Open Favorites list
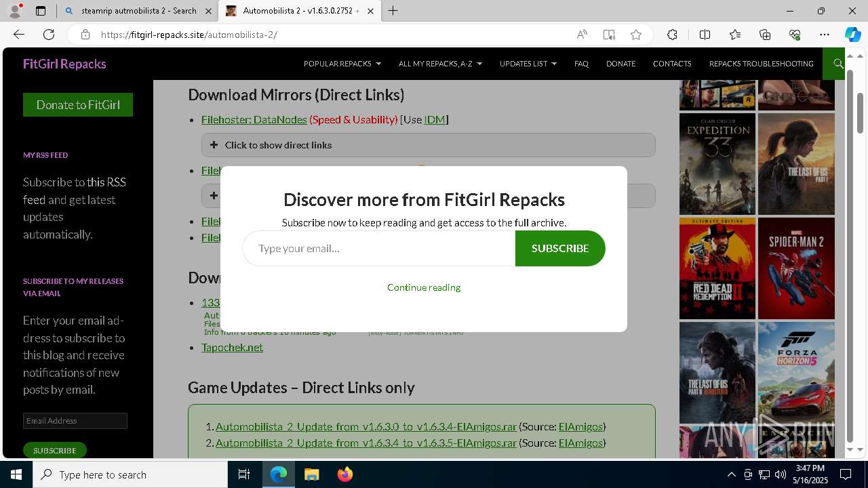The width and height of the screenshot is (868, 488). coord(735,35)
